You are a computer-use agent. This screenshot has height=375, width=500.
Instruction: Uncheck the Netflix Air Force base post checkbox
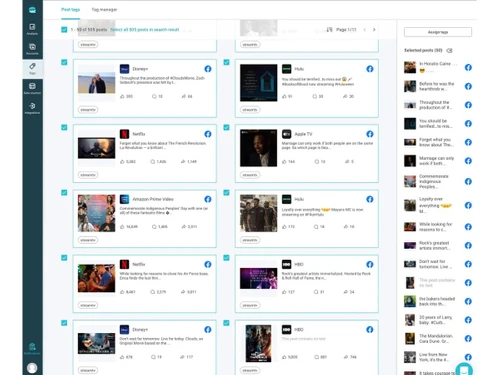tap(64, 258)
